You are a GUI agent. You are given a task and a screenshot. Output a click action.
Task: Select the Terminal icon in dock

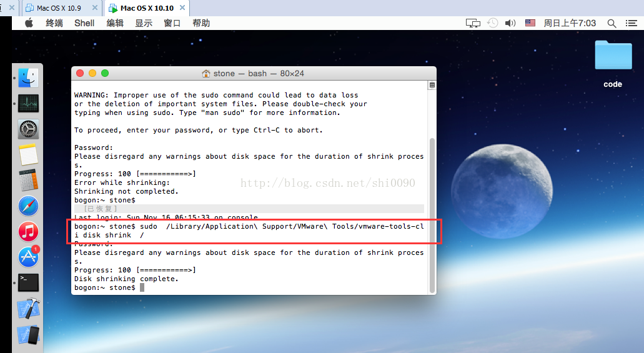tap(28, 283)
